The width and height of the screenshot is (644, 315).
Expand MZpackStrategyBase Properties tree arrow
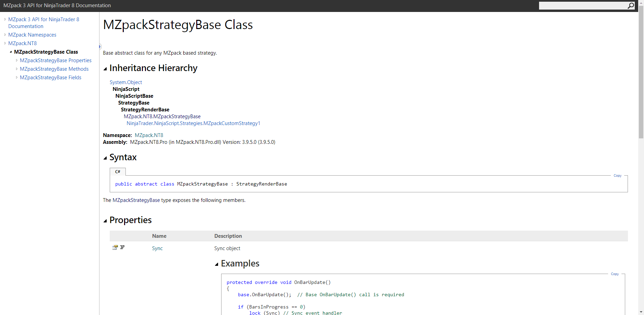[17, 60]
